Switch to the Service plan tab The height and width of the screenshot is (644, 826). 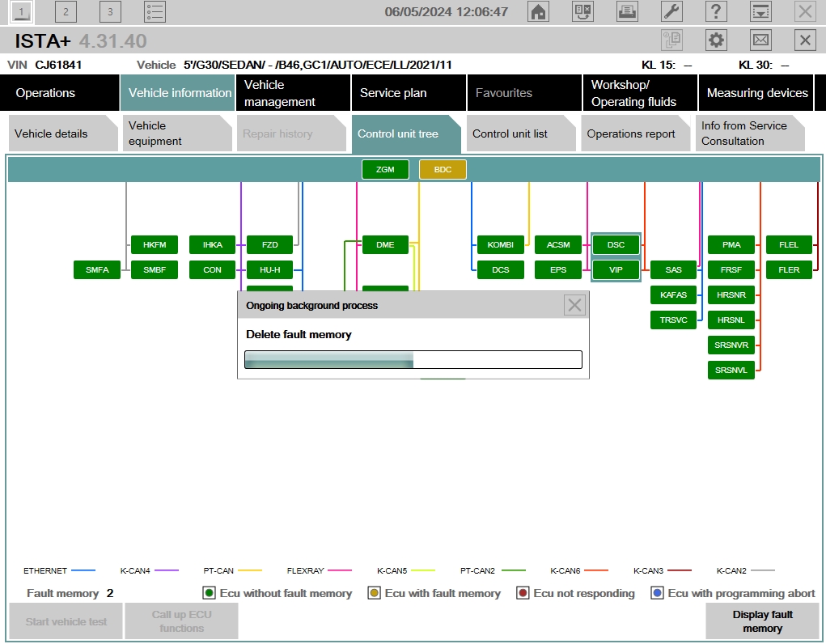(409, 93)
